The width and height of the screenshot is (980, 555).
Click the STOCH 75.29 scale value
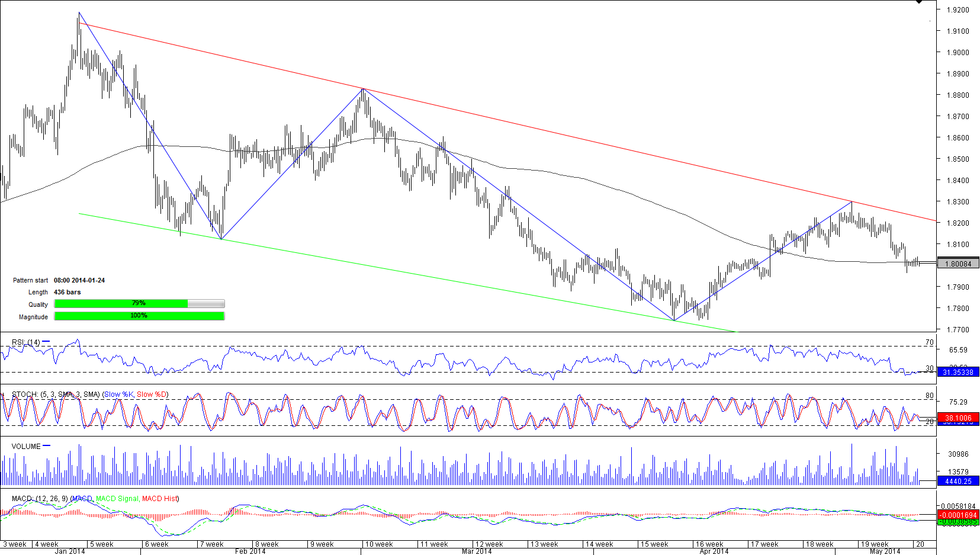[958, 402]
